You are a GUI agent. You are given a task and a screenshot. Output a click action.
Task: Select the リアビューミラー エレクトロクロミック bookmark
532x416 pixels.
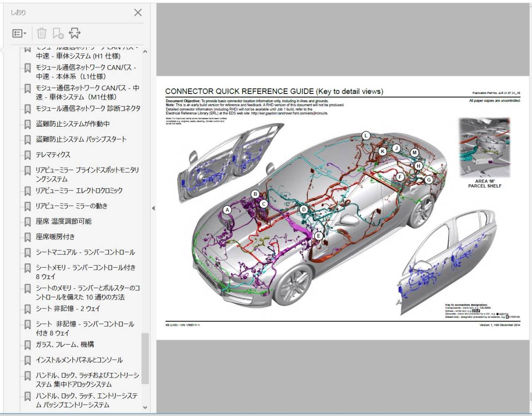pyautogui.click(x=80, y=191)
